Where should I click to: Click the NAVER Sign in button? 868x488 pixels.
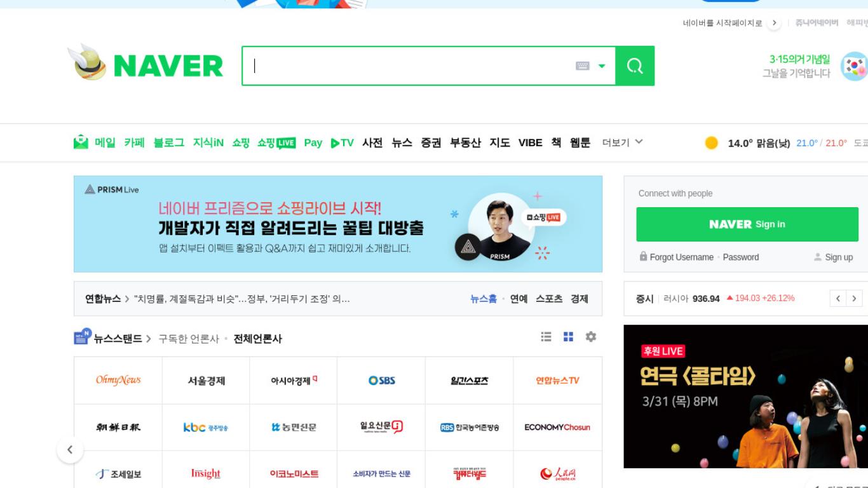tap(747, 224)
